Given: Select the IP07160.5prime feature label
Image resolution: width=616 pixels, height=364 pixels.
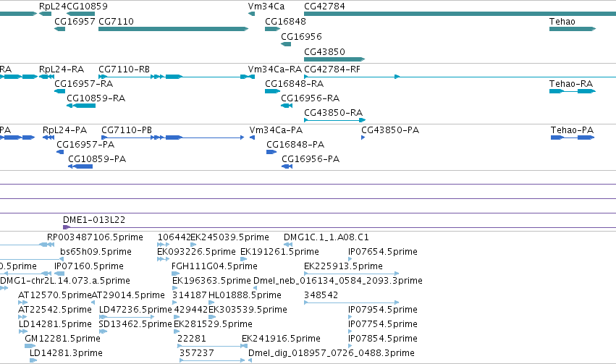Looking at the screenshot, I should click(89, 266).
